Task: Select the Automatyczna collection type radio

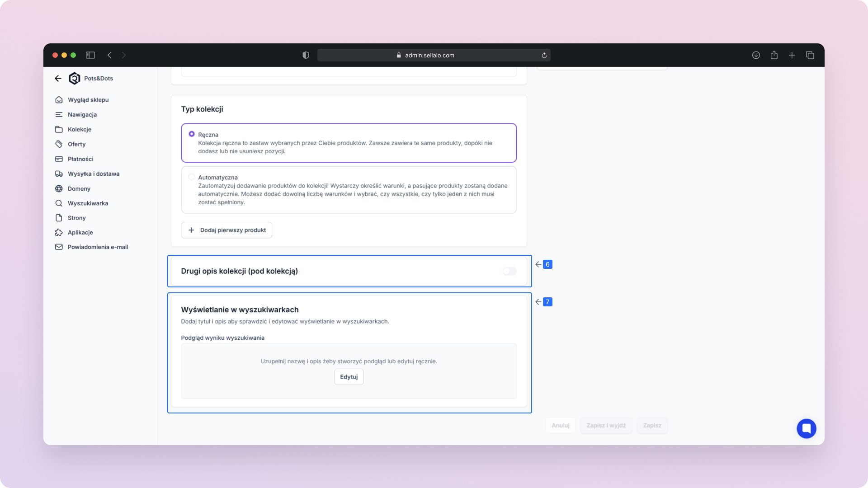Action: (x=192, y=177)
